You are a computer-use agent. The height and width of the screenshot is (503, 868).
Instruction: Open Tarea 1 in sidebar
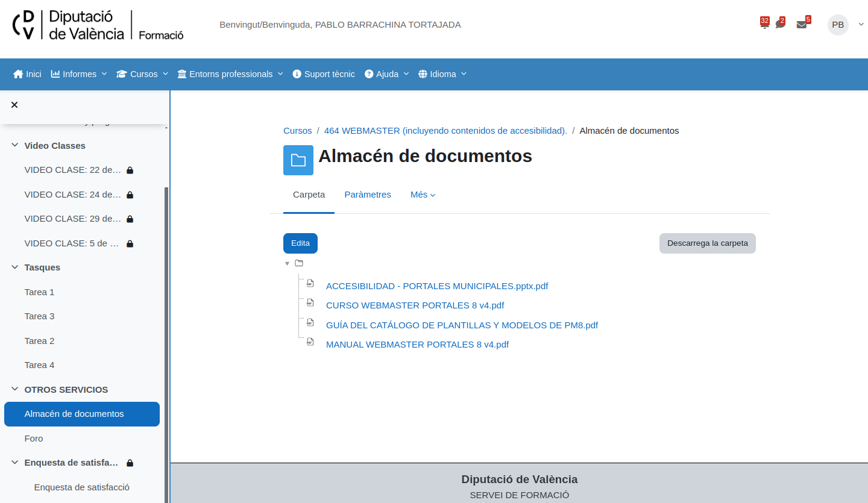tap(39, 292)
